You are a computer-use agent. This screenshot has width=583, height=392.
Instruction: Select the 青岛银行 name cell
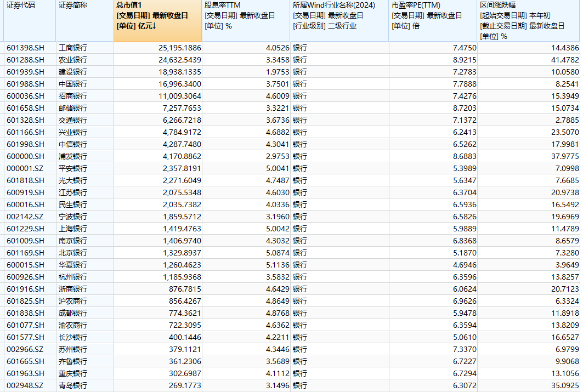(73, 385)
